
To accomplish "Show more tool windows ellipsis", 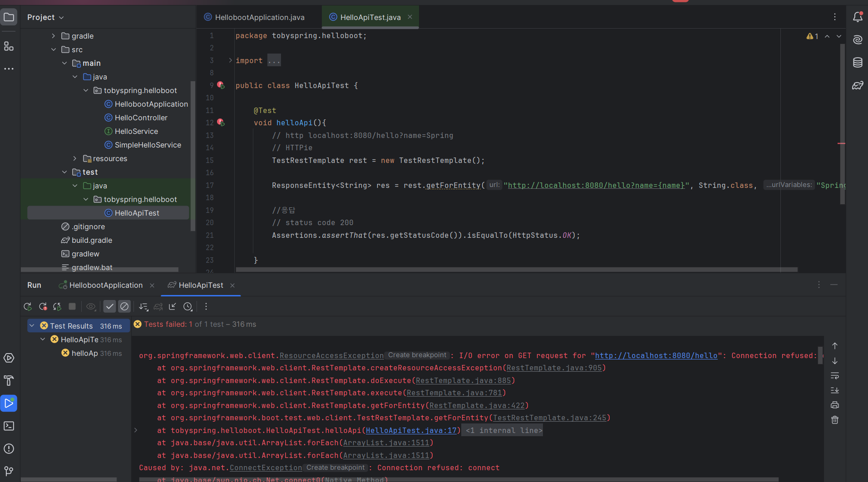I will click(x=9, y=69).
